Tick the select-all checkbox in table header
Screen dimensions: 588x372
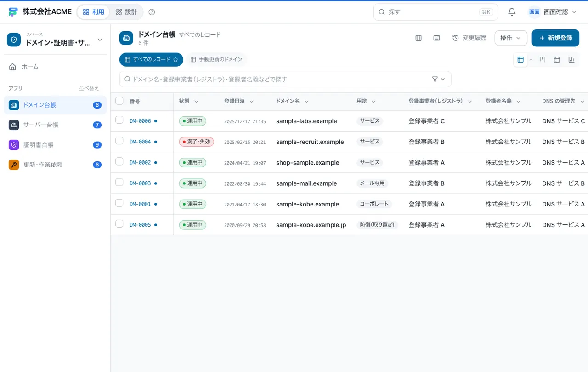click(119, 101)
